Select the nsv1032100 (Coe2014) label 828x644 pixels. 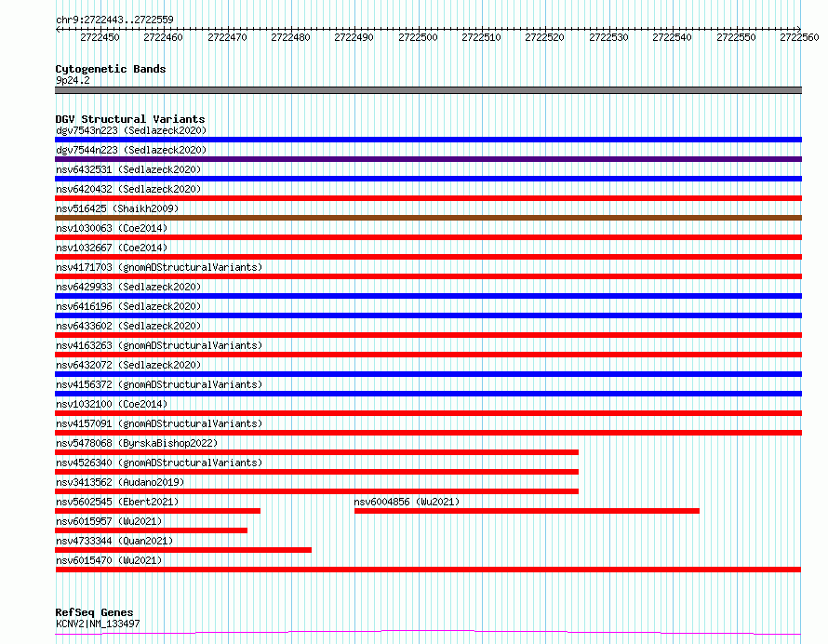(x=112, y=404)
